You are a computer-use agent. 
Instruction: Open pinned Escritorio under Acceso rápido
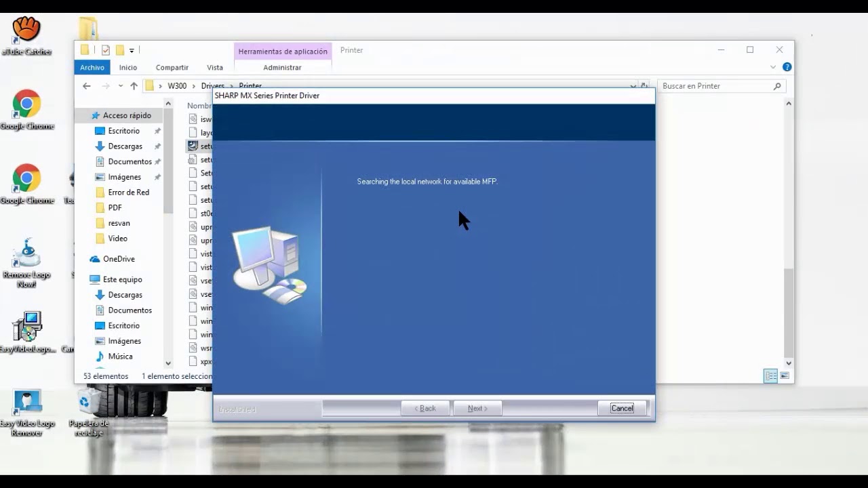pyautogui.click(x=123, y=131)
